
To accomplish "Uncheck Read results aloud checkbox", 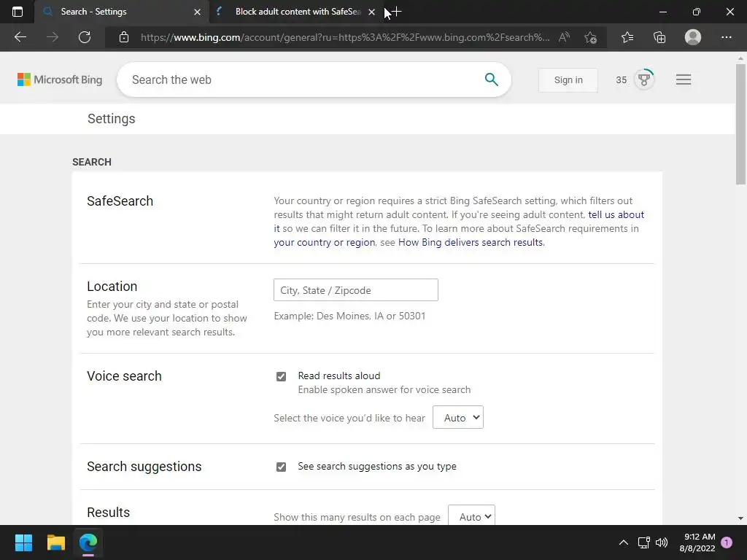I will pyautogui.click(x=281, y=376).
